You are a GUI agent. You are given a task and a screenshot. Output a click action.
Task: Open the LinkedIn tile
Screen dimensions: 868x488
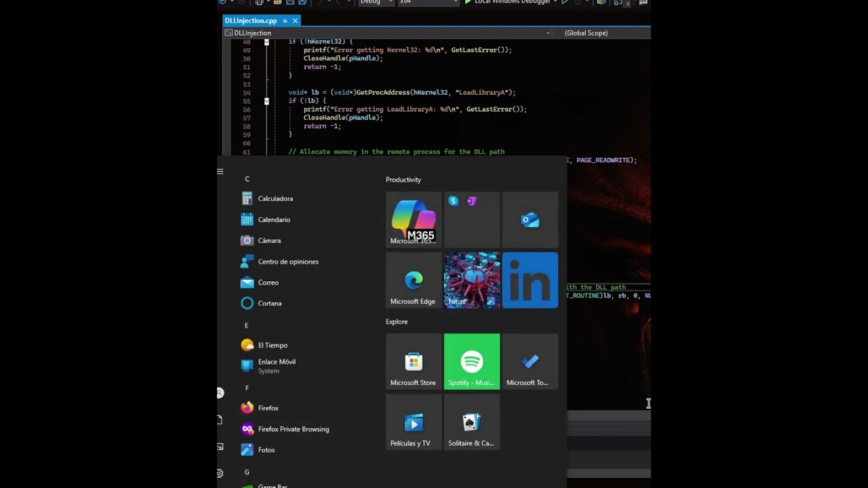point(530,281)
